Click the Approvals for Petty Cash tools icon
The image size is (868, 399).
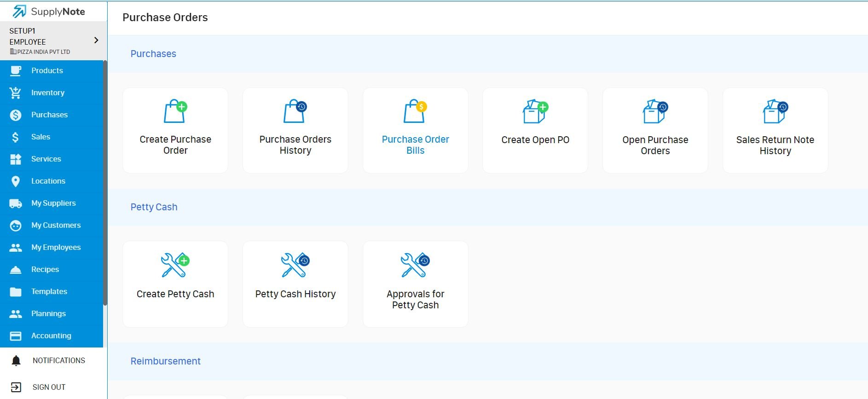pos(416,265)
